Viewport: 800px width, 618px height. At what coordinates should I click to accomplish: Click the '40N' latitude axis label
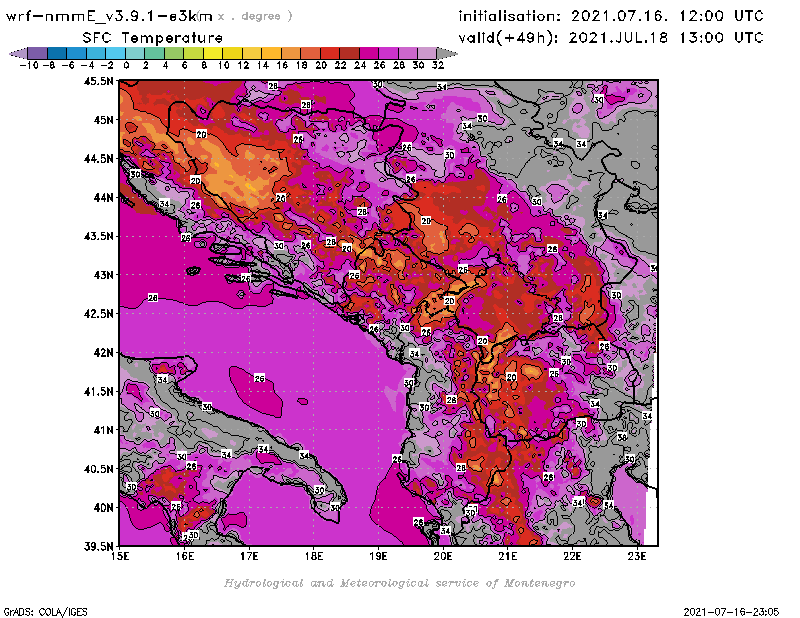pyautogui.click(x=103, y=508)
